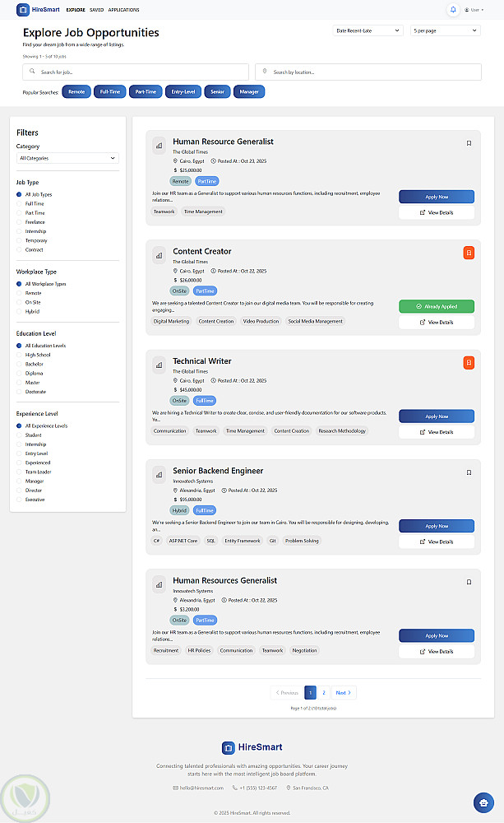
Task: Bookmark the Senior Backend Engineer job
Action: coord(469,472)
